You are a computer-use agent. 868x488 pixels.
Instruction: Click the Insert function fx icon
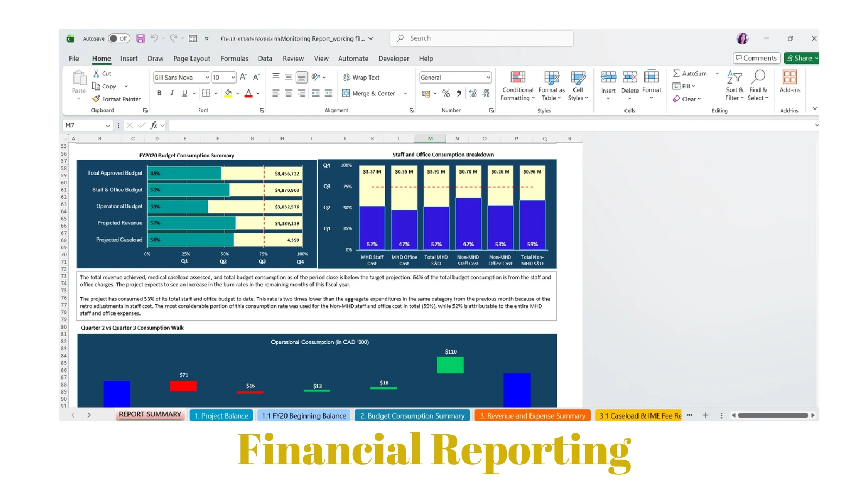coord(154,125)
